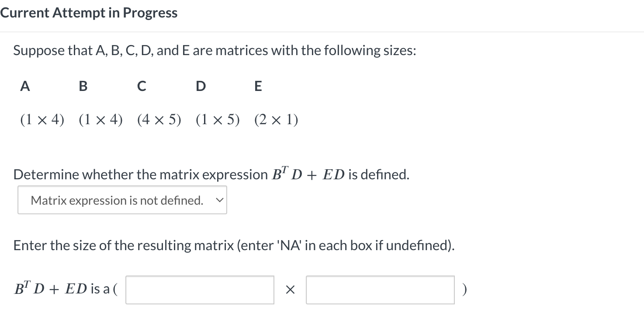The image size is (644, 314).
Task: Select the (4 × 5) size under C
Action: [x=159, y=119]
